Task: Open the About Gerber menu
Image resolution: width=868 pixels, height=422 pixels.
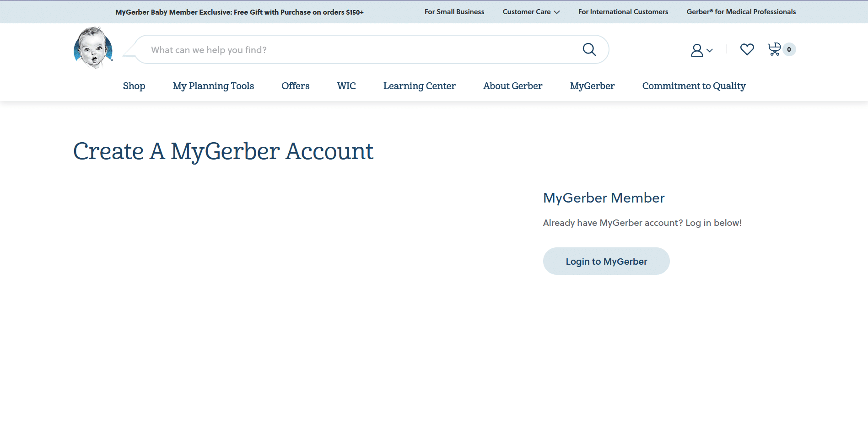Action: pos(513,86)
